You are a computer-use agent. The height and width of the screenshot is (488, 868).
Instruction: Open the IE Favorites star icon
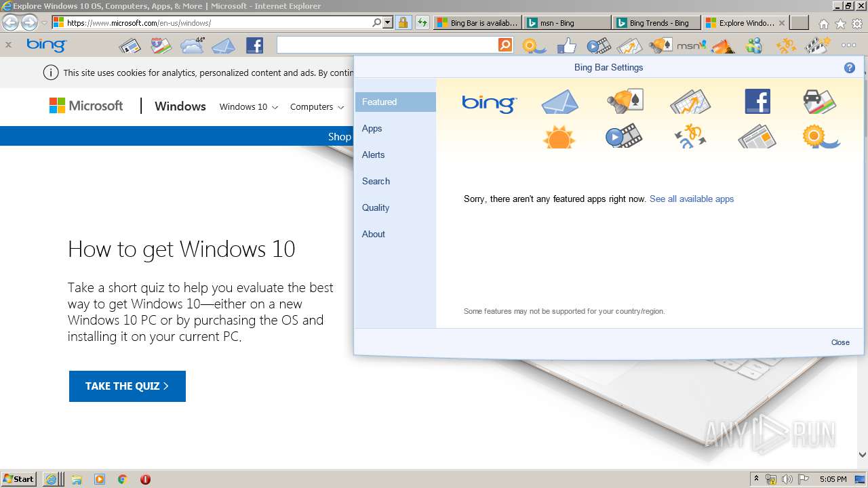coord(840,24)
